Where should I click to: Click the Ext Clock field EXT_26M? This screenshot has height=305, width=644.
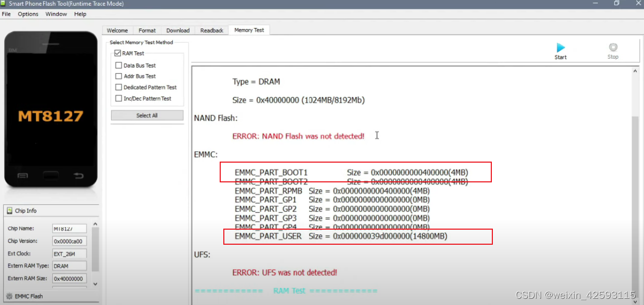(x=69, y=254)
